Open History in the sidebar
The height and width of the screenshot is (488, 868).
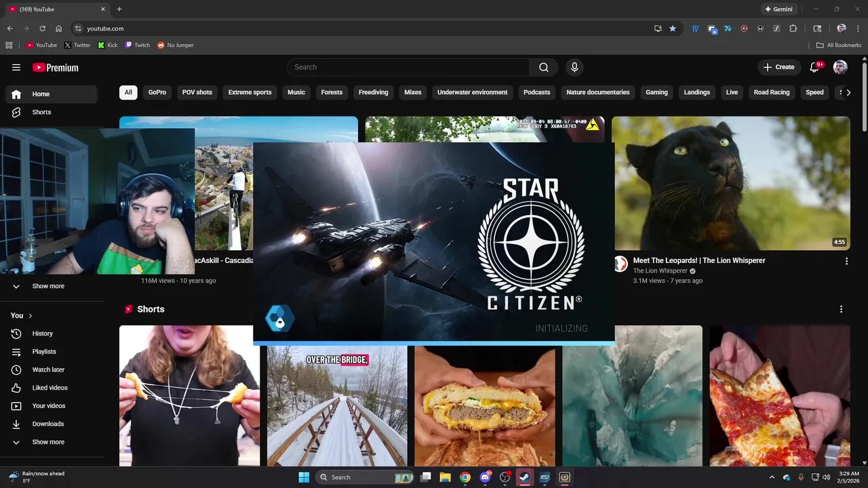tap(52, 333)
